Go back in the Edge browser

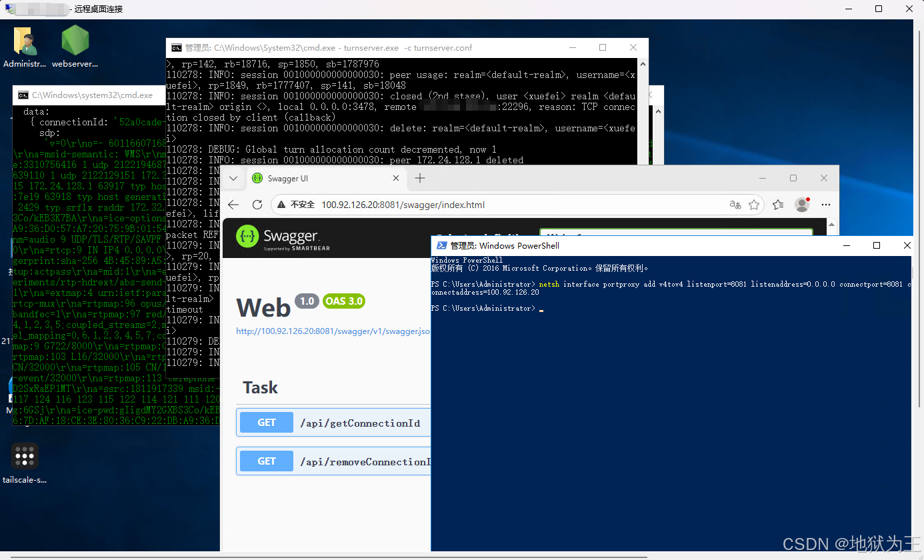click(233, 205)
